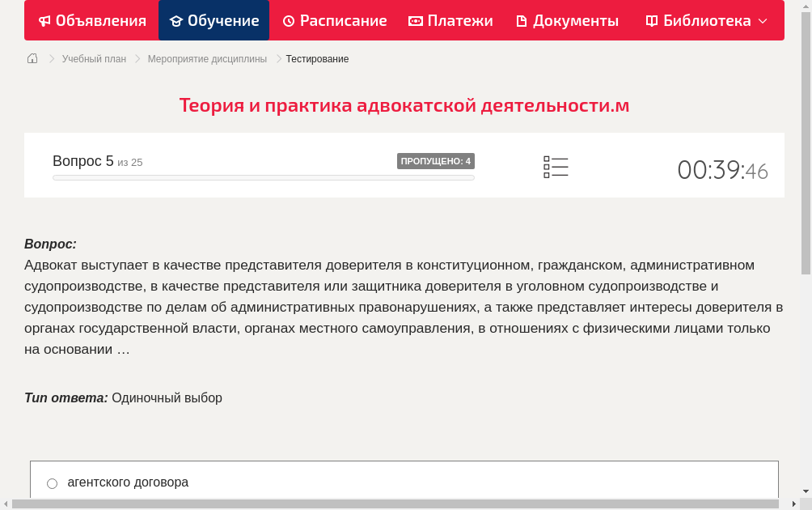Open the «Мероприятие дисциплины» breadcrumb link
Image resolution: width=812 pixels, height=510 pixels.
tap(205, 58)
